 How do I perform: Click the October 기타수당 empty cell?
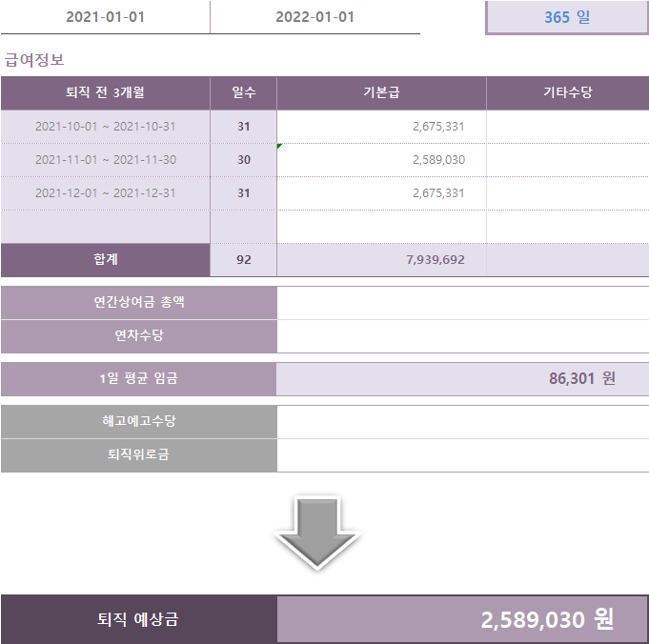[567, 127]
